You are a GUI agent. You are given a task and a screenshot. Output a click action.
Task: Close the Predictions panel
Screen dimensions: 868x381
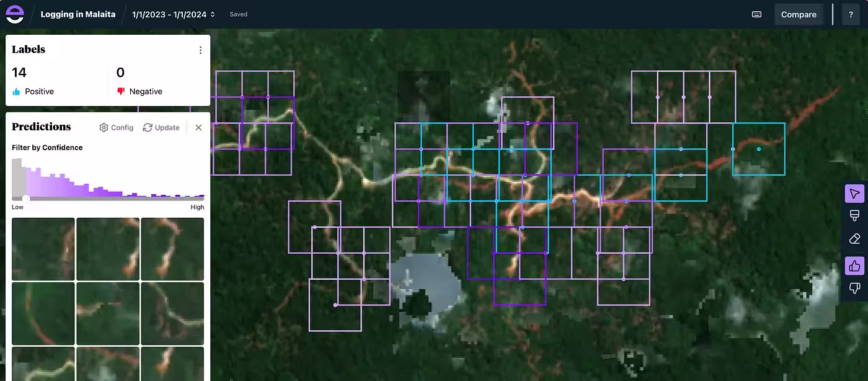pyautogui.click(x=198, y=127)
